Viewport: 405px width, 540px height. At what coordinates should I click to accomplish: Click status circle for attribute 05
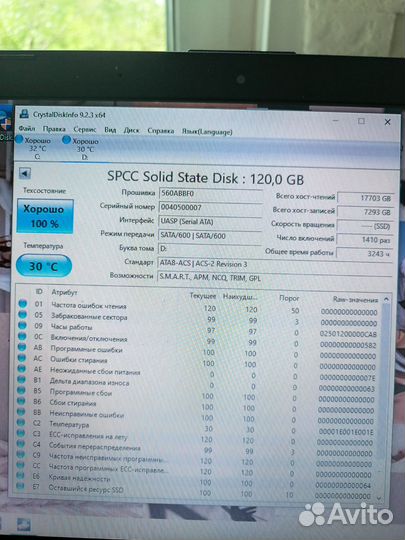point(22,314)
